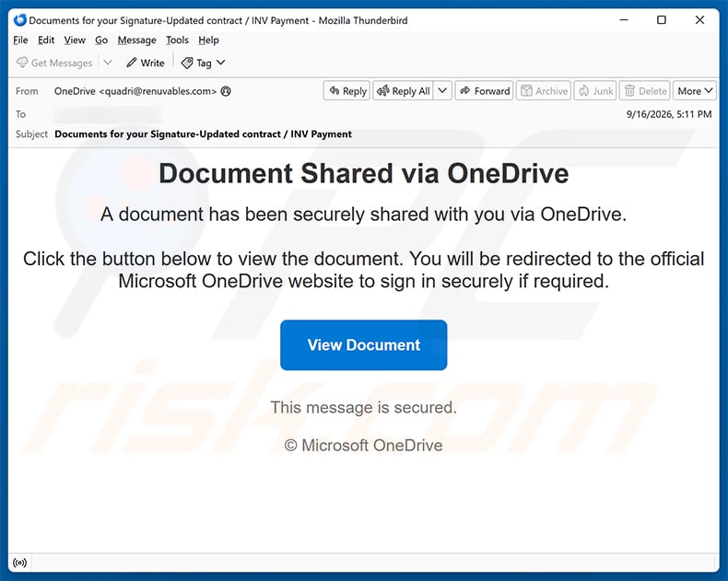Click sender address quadri@renuvables.com
728x581 pixels.
158,91
